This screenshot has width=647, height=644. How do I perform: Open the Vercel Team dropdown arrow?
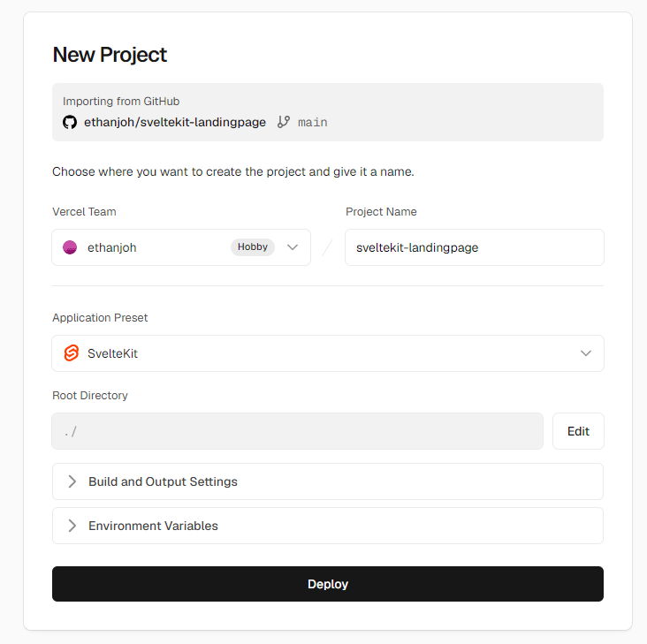(293, 247)
